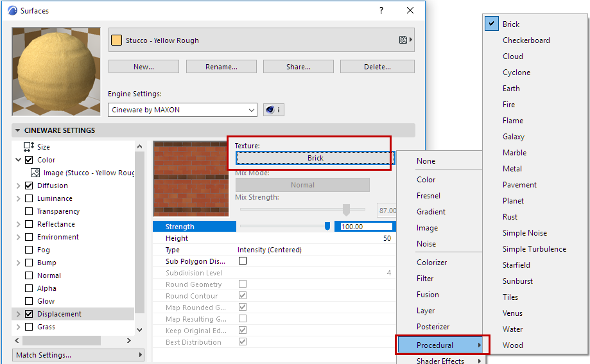Select Simple Turbulence procedural texture

click(x=534, y=249)
